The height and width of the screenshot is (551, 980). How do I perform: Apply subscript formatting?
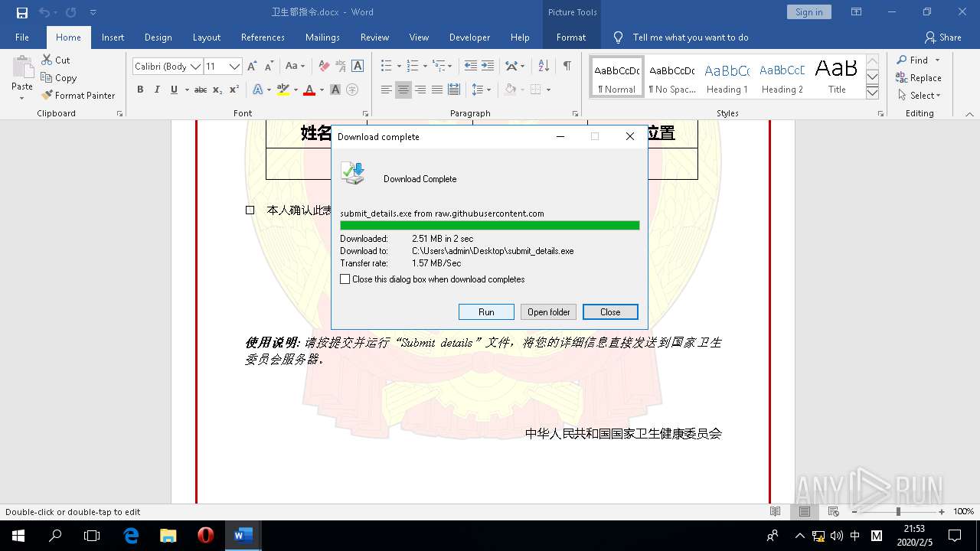pos(217,90)
